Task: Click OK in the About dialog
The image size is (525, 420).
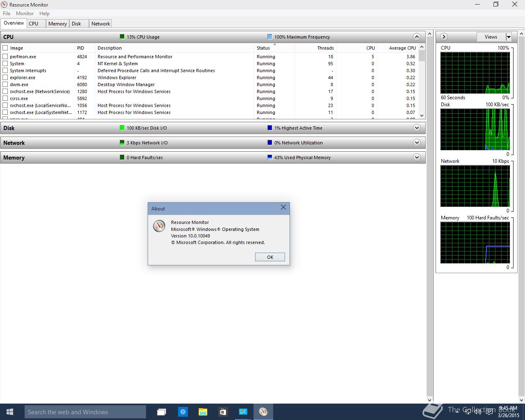Action: click(x=270, y=257)
